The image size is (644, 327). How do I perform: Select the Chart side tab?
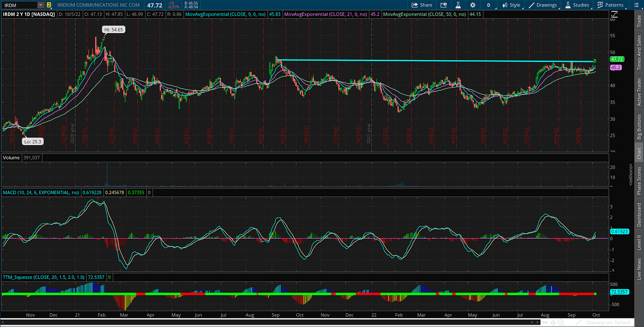pyautogui.click(x=639, y=153)
